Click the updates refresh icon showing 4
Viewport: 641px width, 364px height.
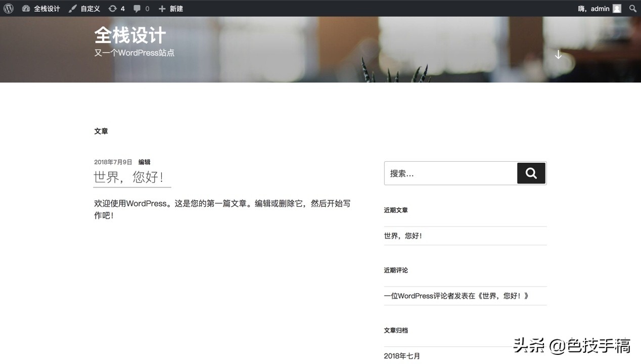(x=113, y=8)
